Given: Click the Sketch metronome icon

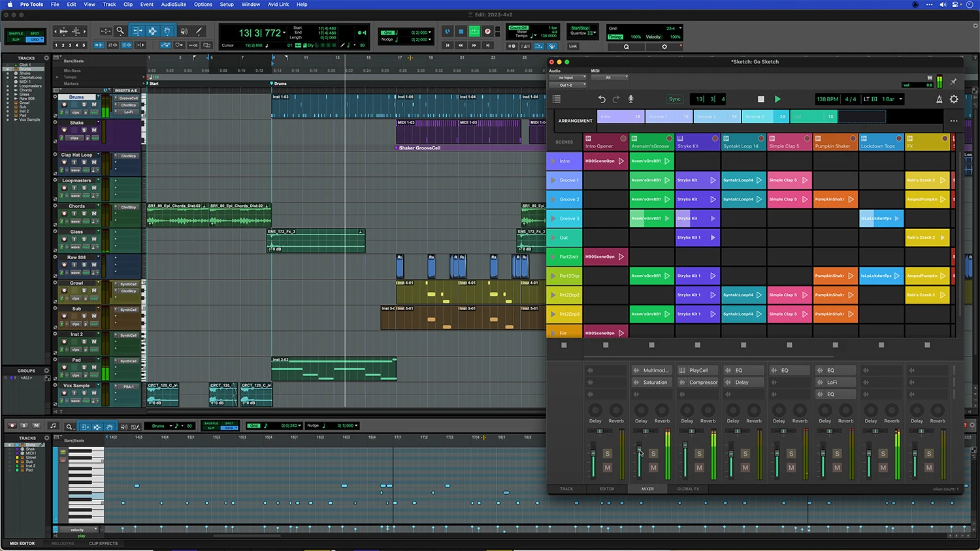Looking at the screenshot, I should 939,99.
